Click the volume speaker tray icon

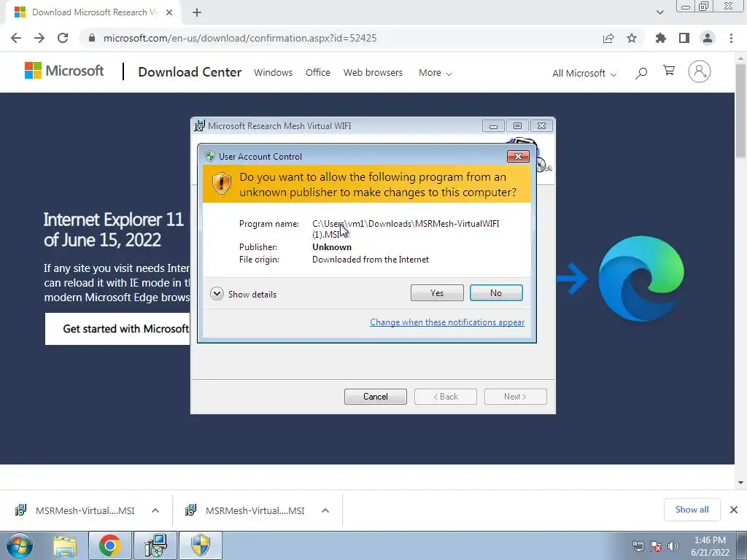(x=673, y=546)
